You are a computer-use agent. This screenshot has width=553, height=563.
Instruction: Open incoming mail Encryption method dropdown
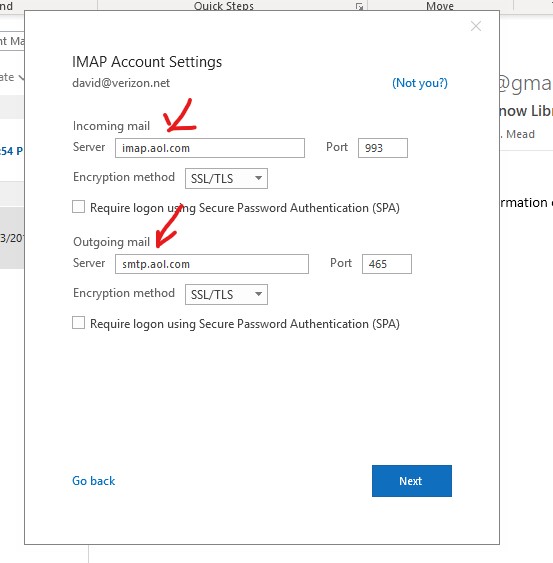coord(226,178)
